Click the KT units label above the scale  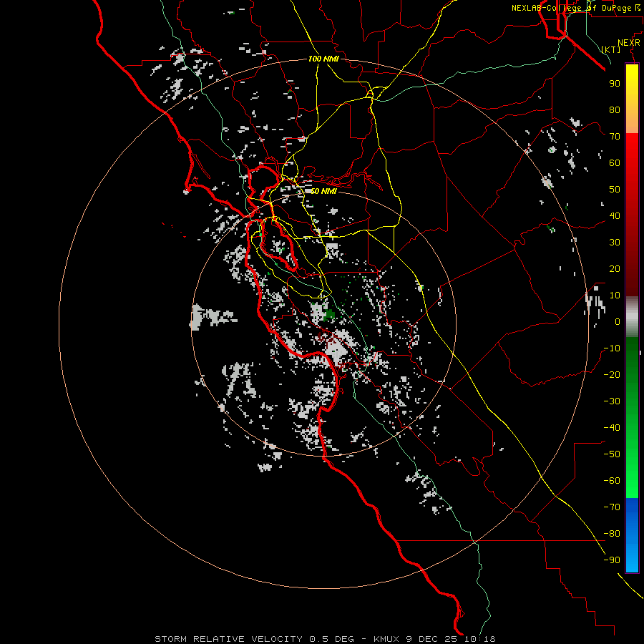611,49
